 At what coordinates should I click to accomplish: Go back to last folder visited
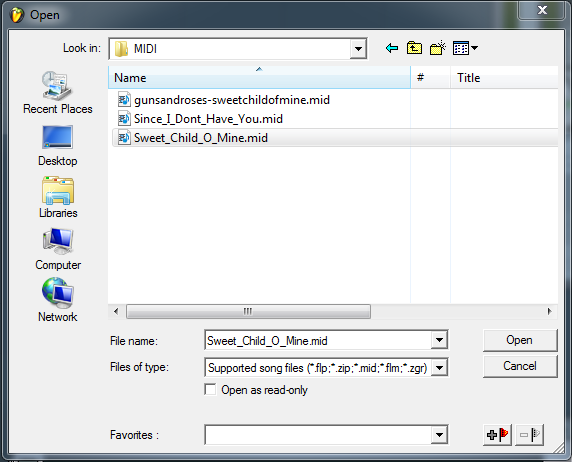(x=392, y=48)
